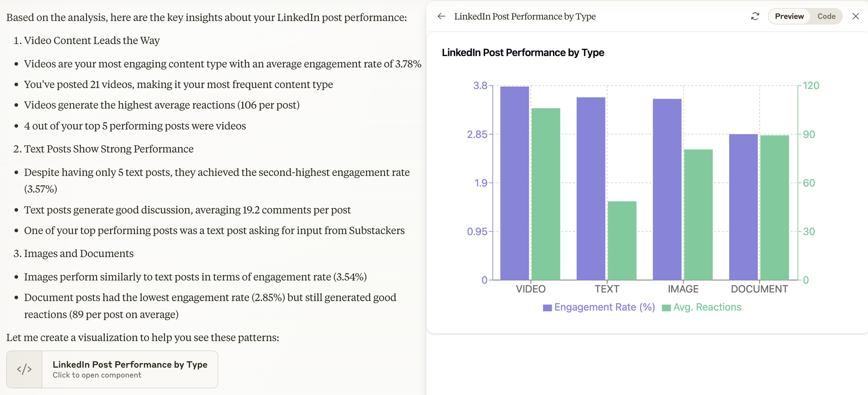Click the green reactions bar for IMAGE

[698, 215]
